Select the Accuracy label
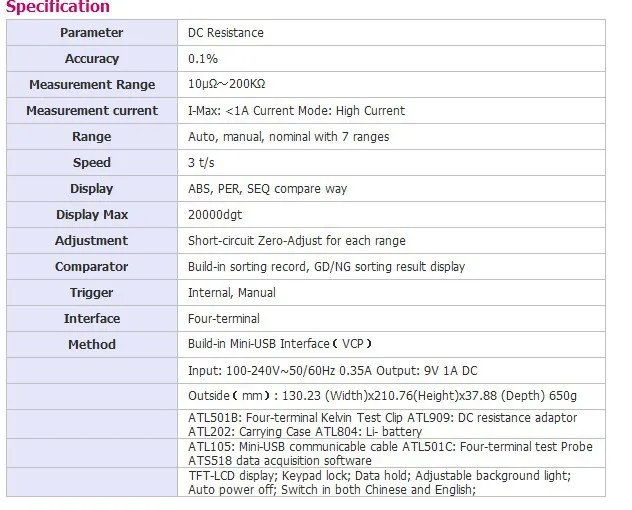Image resolution: width=632 pixels, height=510 pixels. (92, 59)
